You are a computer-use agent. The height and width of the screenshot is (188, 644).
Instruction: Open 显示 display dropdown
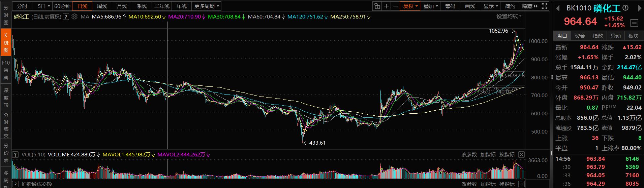[491, 6]
